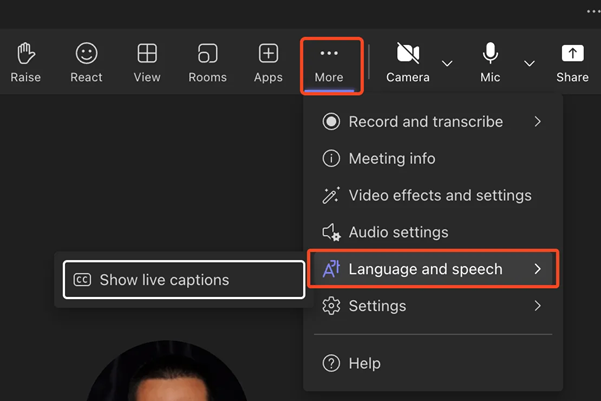
Task: Expand the Settings submenu chevron
Action: 538,306
